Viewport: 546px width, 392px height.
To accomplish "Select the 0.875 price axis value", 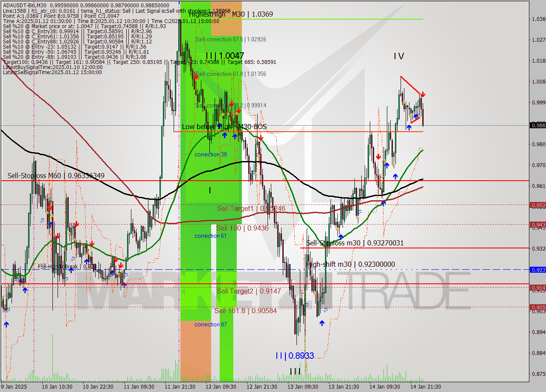I will [x=538, y=374].
